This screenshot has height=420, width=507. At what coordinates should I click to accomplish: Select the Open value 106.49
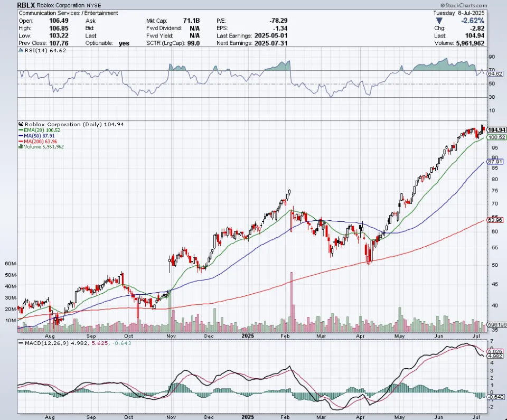pyautogui.click(x=59, y=21)
